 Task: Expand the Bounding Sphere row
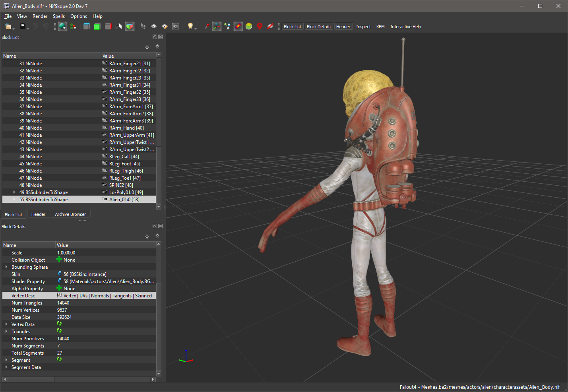(x=6, y=267)
